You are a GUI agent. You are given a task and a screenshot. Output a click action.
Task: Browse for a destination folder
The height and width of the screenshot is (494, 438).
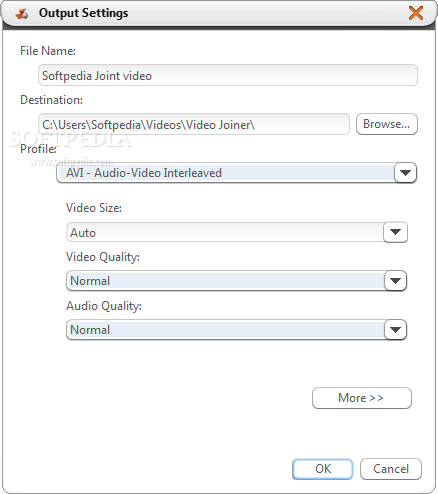387,124
